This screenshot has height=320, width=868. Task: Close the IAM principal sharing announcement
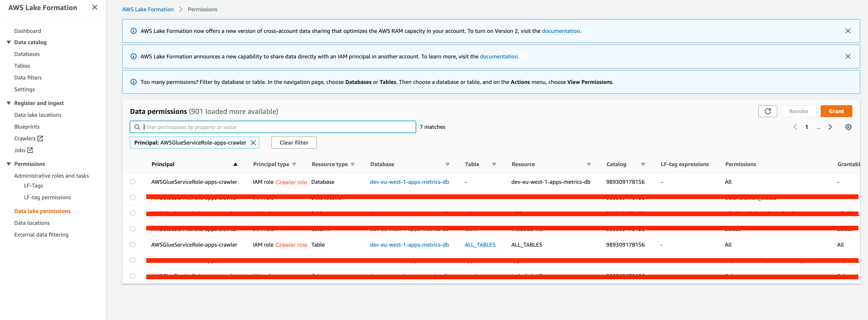pos(847,57)
